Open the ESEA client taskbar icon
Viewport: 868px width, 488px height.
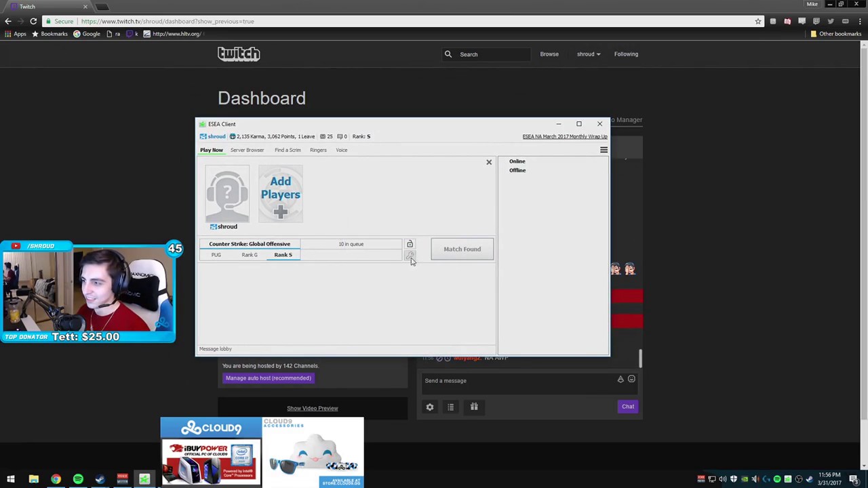(x=144, y=479)
